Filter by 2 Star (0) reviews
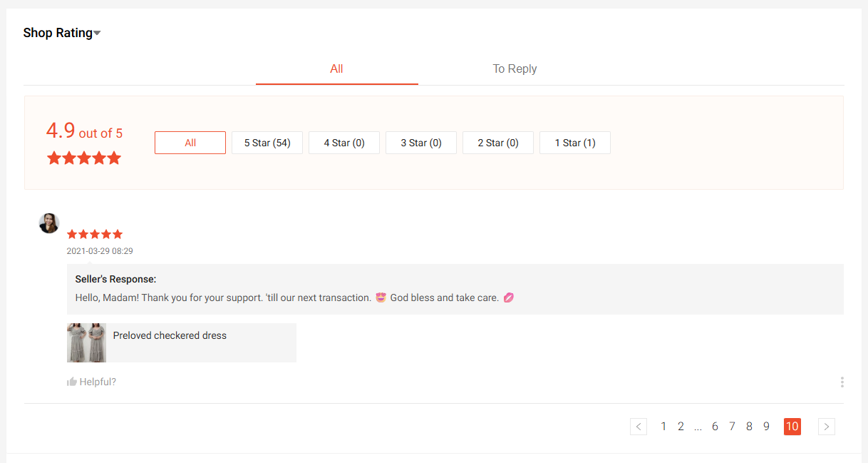Screen dimensions: 868x463 498,143
